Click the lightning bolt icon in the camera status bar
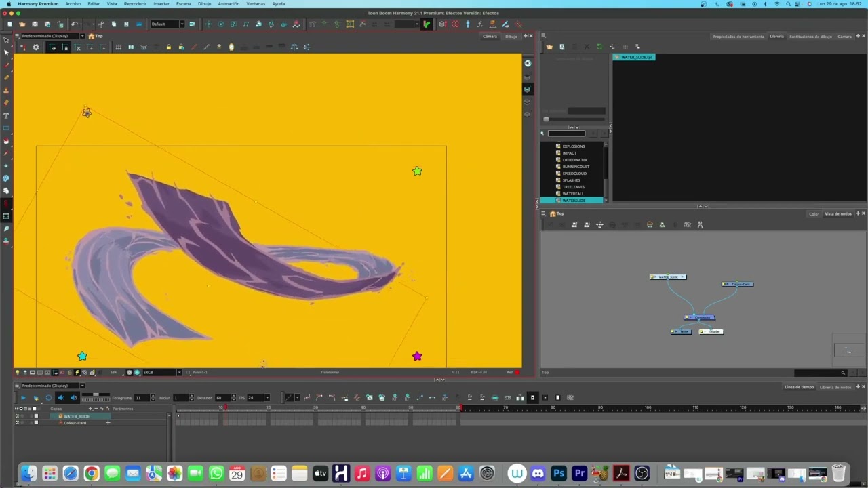 pos(77,372)
